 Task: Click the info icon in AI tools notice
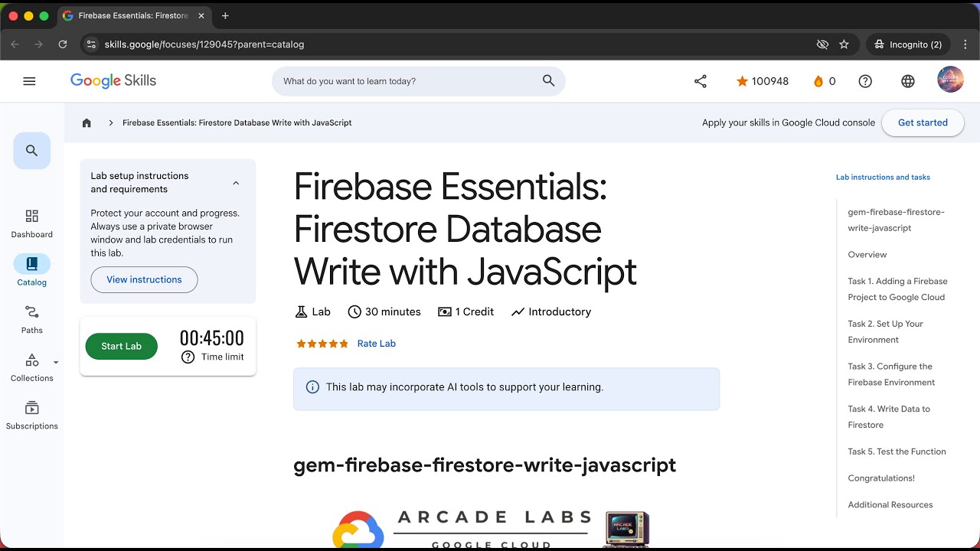[x=312, y=387]
